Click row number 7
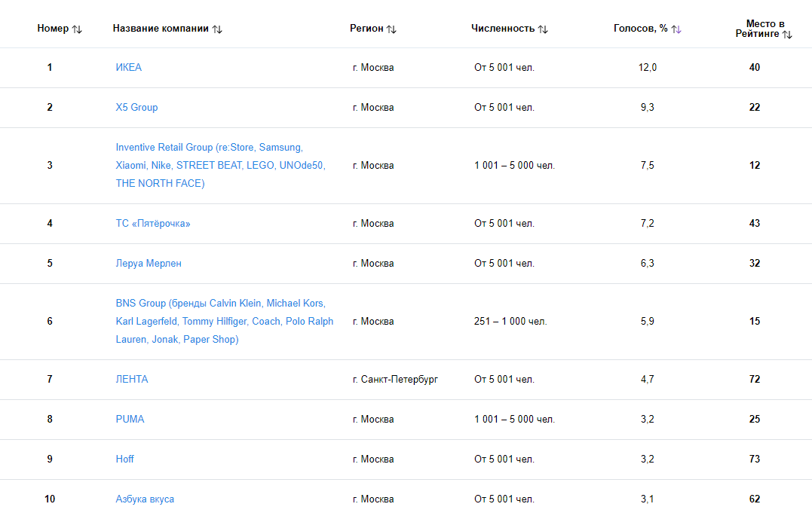 50,379
